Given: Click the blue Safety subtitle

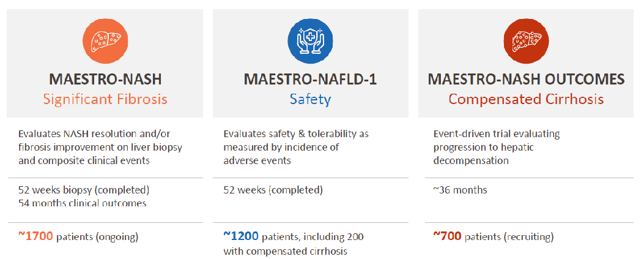Looking at the screenshot, I should 310,99.
